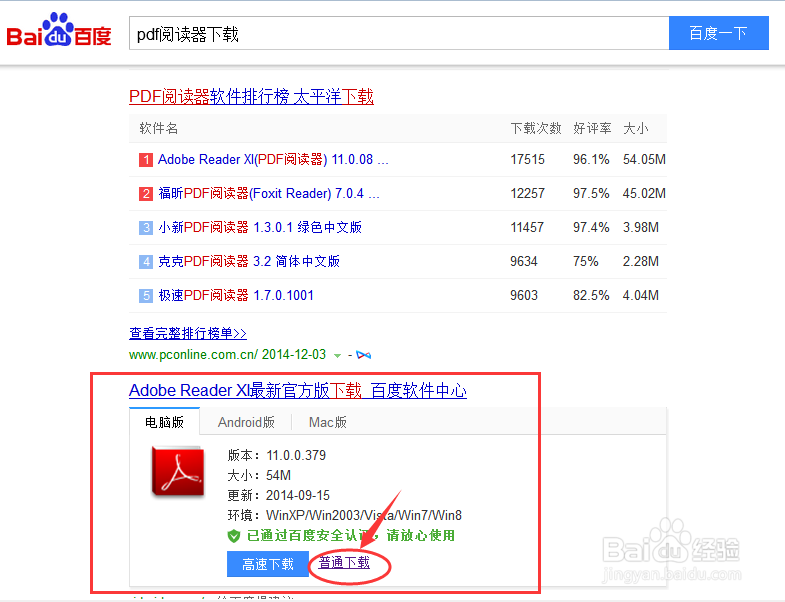Click the 好评率 column header
This screenshot has height=602, width=785.
click(x=592, y=128)
